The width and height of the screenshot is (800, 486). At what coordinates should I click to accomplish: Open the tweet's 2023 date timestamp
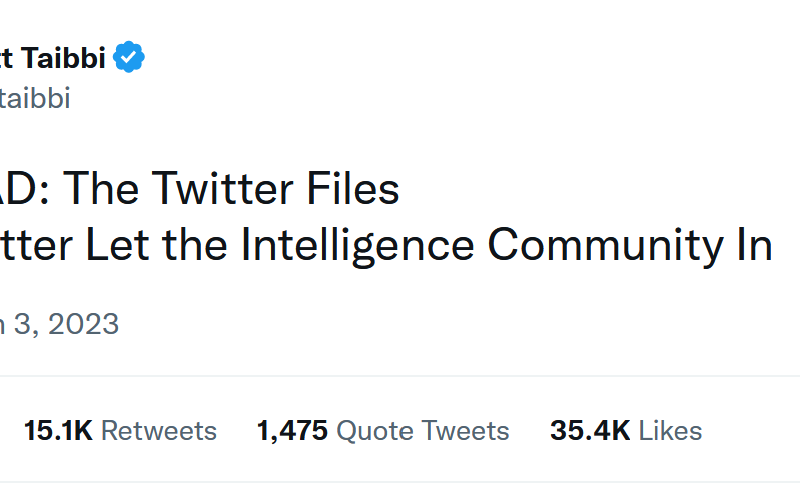pos(60,324)
